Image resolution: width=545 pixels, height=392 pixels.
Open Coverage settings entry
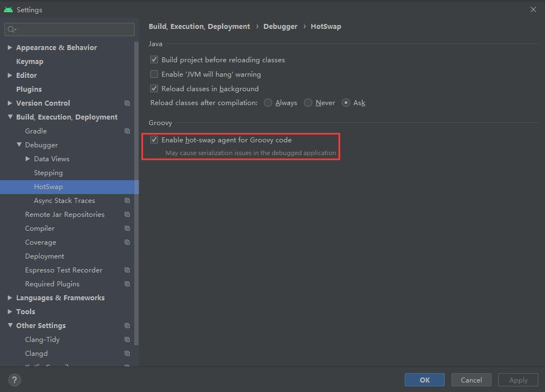click(40, 242)
